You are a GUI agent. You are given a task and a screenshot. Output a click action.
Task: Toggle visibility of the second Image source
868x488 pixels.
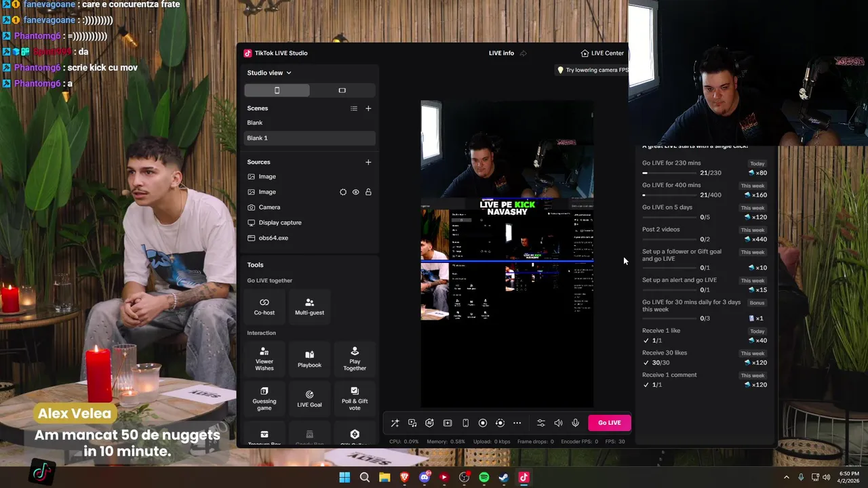click(x=355, y=192)
